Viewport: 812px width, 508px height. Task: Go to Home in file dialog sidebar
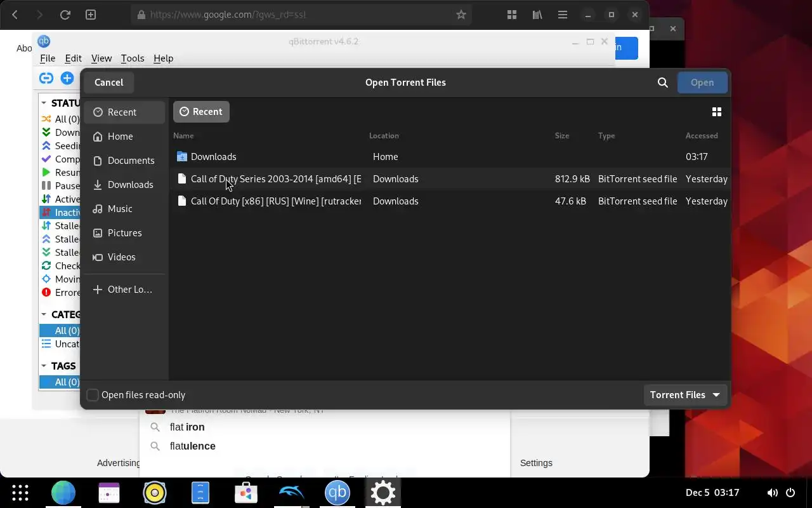pyautogui.click(x=124, y=137)
